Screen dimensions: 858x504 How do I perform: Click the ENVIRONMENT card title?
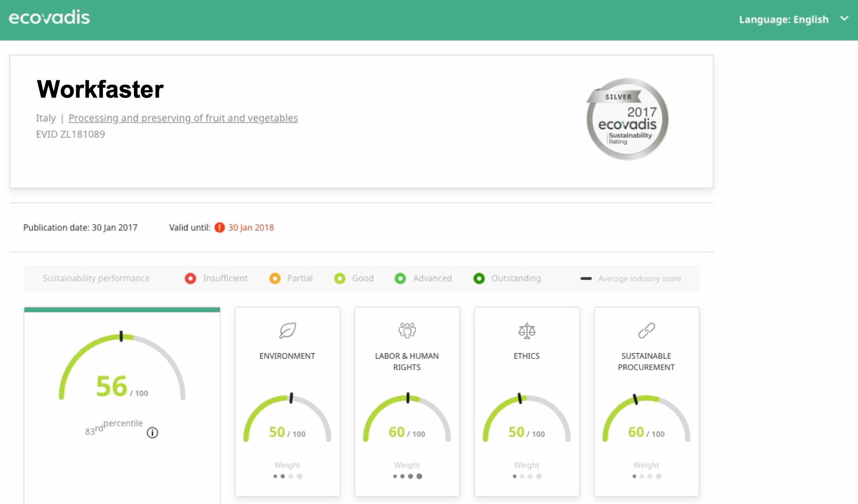tap(287, 356)
